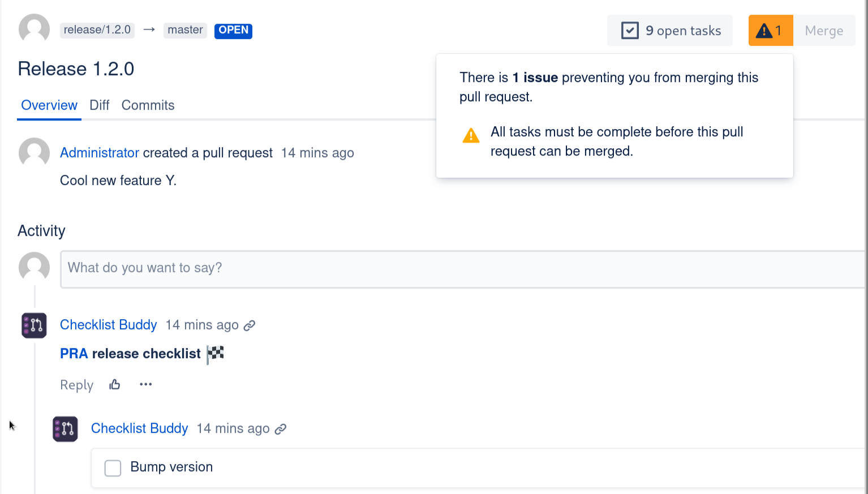This screenshot has width=868, height=494.
Task: Click the orange merge warning icon
Action: (770, 31)
